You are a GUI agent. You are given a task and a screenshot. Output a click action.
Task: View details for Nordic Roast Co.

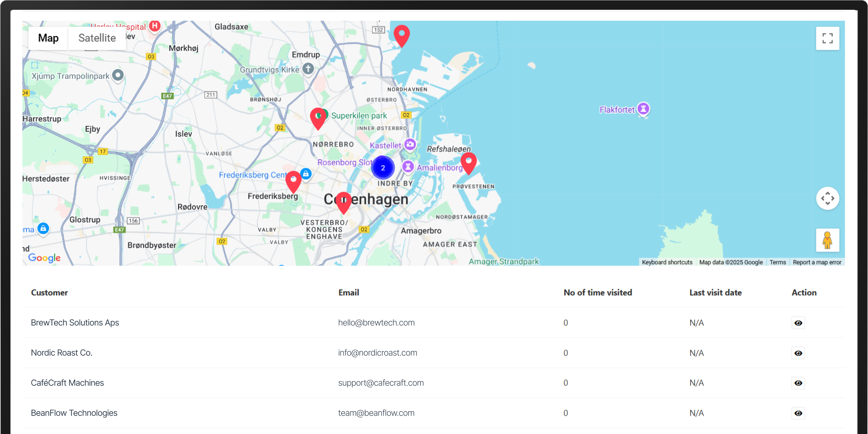[798, 353]
